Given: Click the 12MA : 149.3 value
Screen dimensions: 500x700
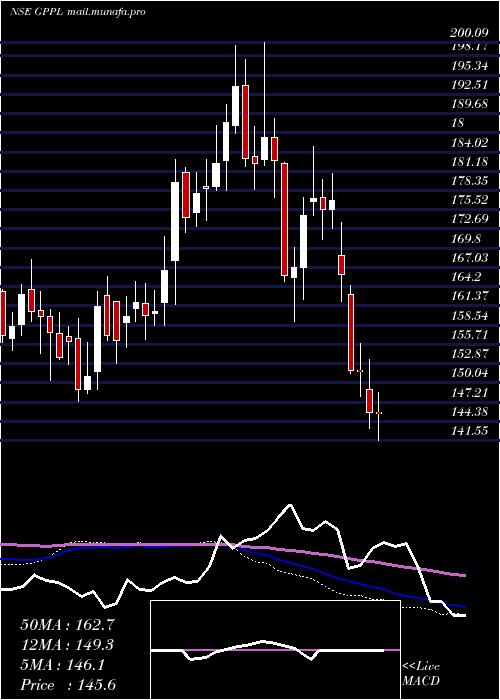Looking at the screenshot, I should [x=67, y=645].
